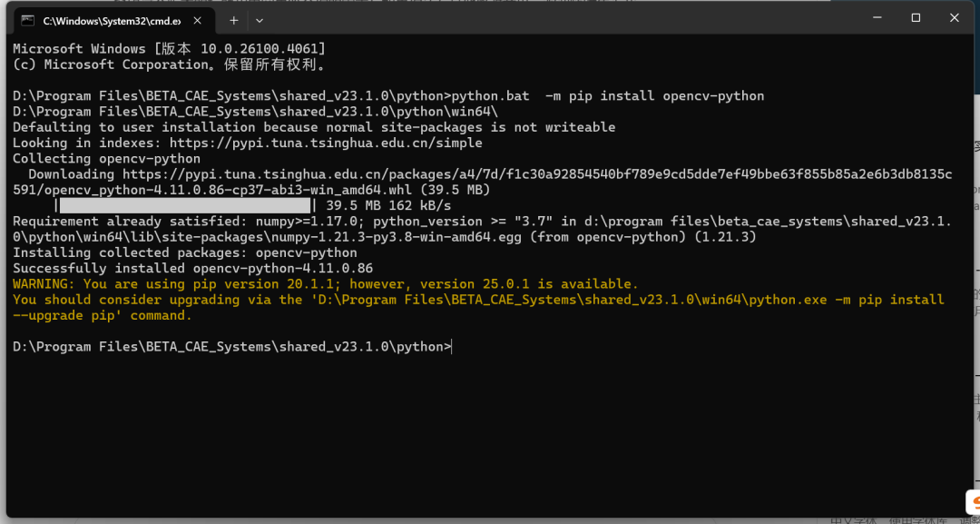
Task: Click the '39.5 MB 162 kB/s' download speed text
Action: tap(388, 205)
